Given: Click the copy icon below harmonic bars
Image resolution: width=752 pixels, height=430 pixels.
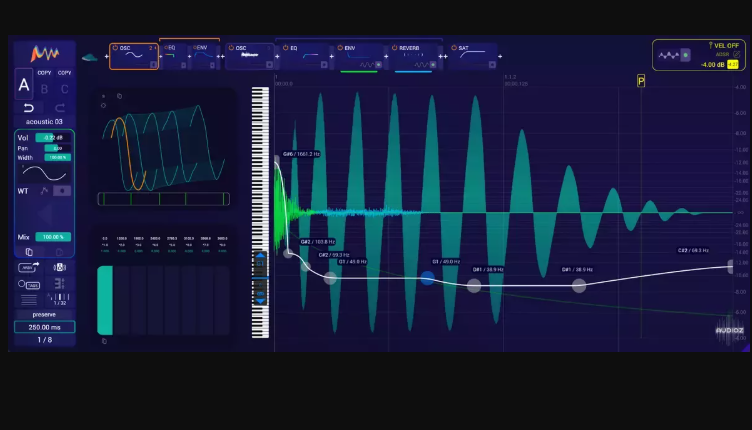Looking at the screenshot, I should click(x=104, y=341).
